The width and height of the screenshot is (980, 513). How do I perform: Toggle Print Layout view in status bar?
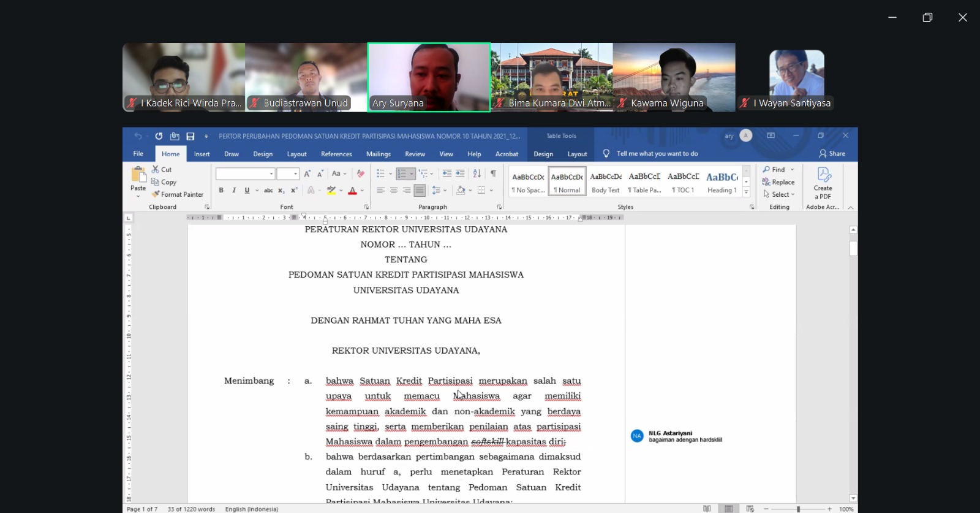click(728, 509)
